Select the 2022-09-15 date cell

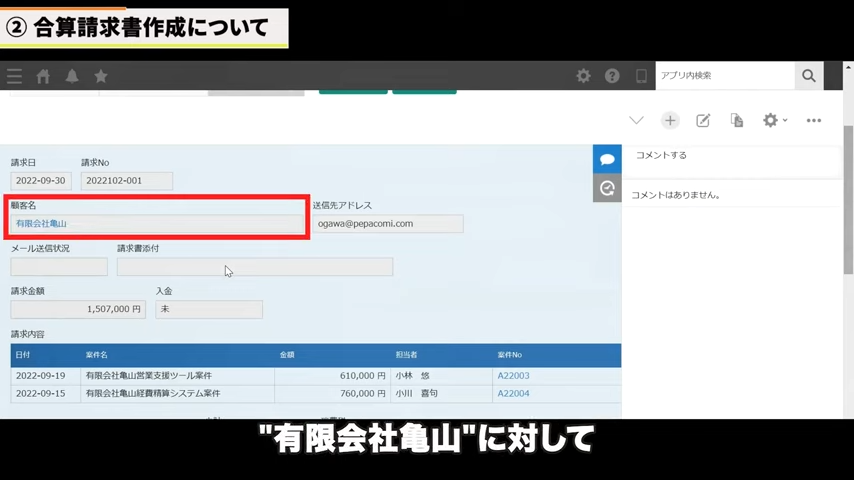[46, 393]
